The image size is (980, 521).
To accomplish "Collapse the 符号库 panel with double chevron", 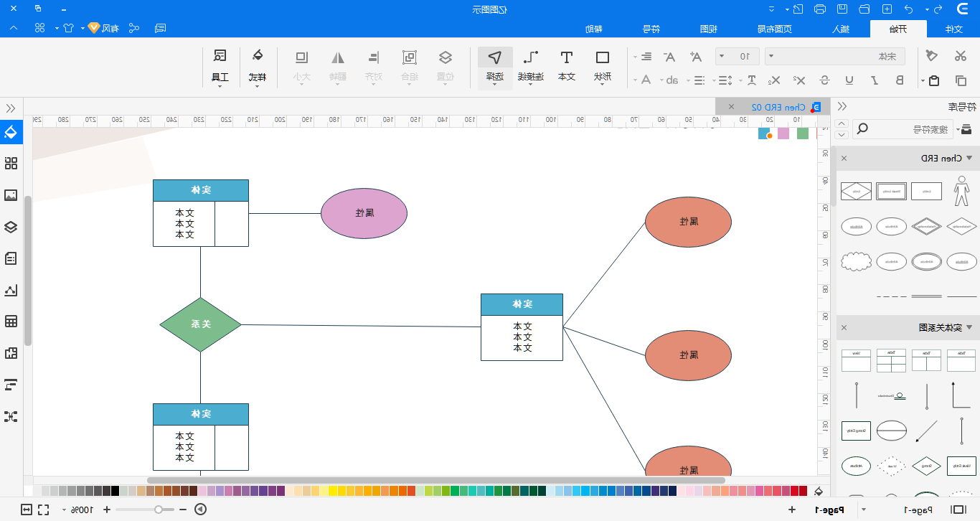I will [842, 106].
